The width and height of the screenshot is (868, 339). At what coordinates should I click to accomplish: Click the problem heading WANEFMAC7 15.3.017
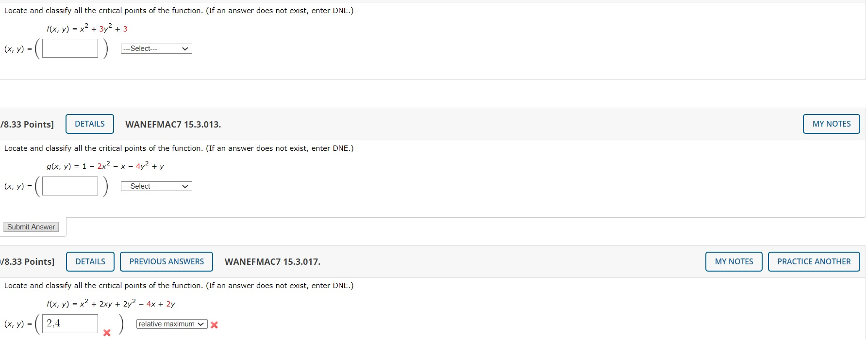pyautogui.click(x=272, y=262)
